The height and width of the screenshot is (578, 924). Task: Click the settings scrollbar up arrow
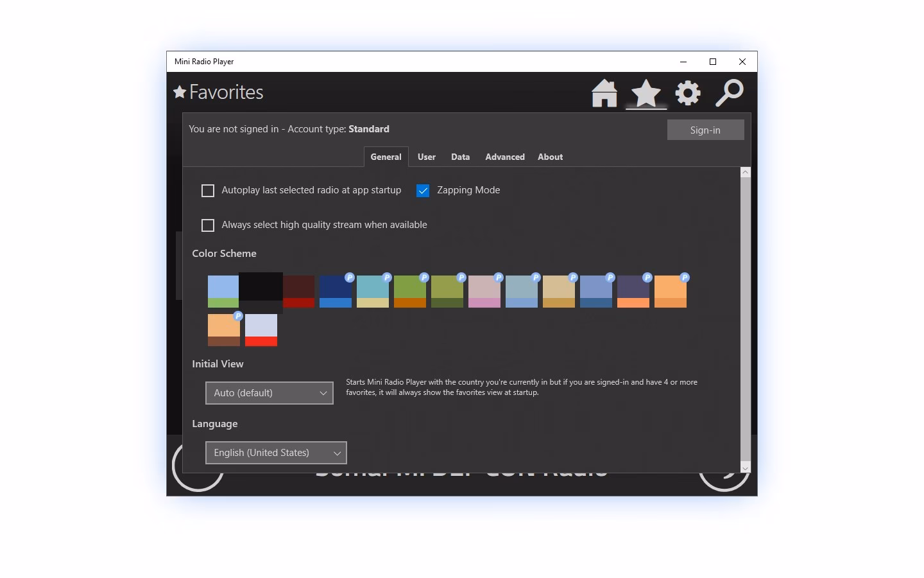coord(746,172)
